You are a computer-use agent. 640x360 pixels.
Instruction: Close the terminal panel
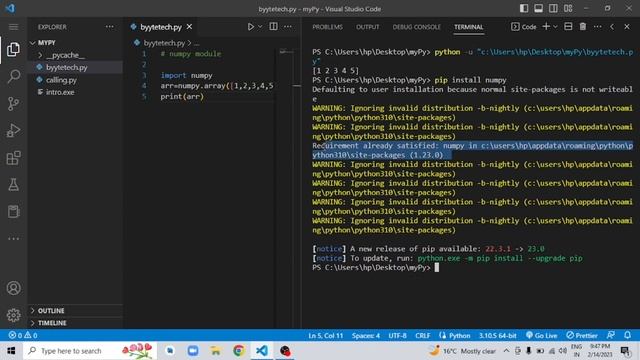(x=627, y=27)
